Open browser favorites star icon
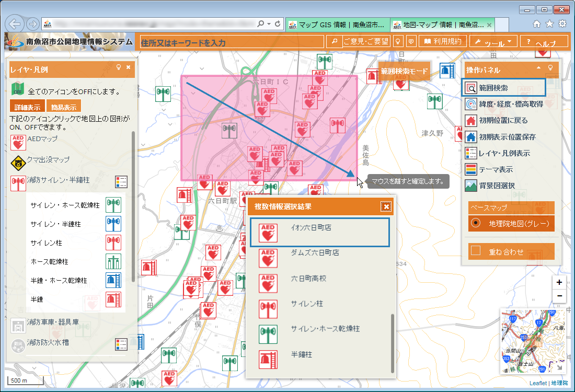The width and height of the screenshot is (575, 392). point(549,24)
